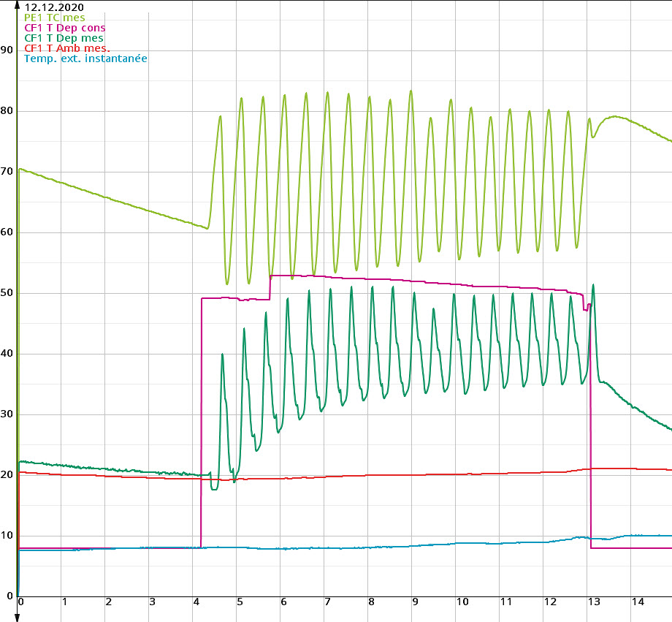The height and width of the screenshot is (622, 672).
Task: Click the X-axis hour label 8
Action: pos(371,602)
